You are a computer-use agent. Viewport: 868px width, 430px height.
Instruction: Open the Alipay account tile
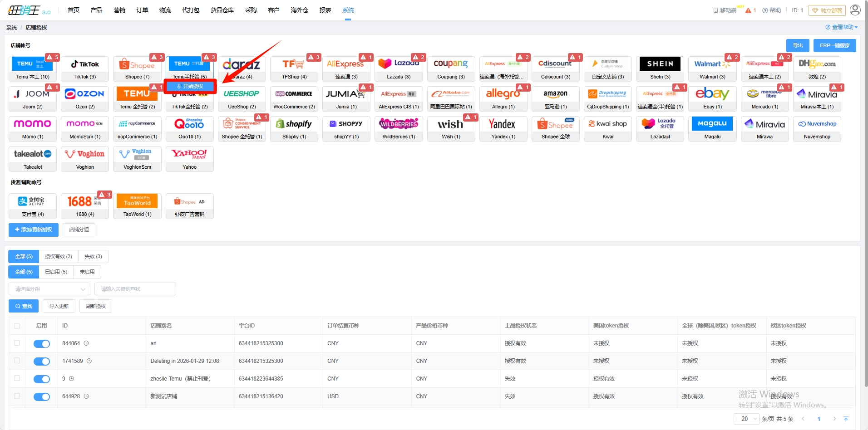(33, 201)
